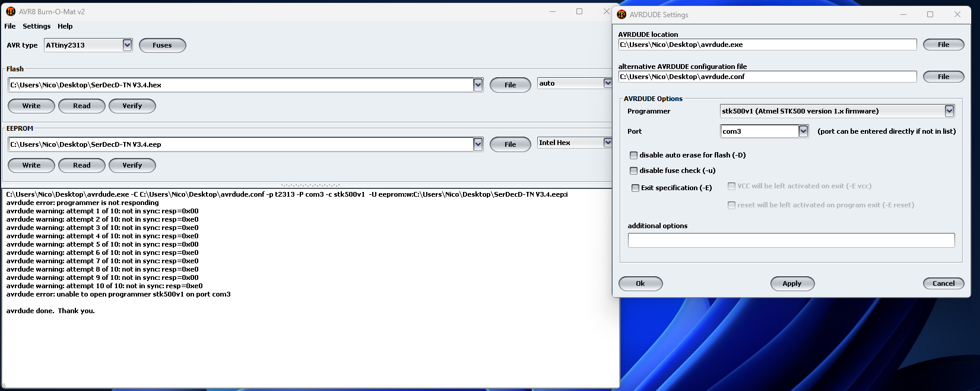Expand the AVR type ATtiny2313 dropdown

[x=127, y=45]
